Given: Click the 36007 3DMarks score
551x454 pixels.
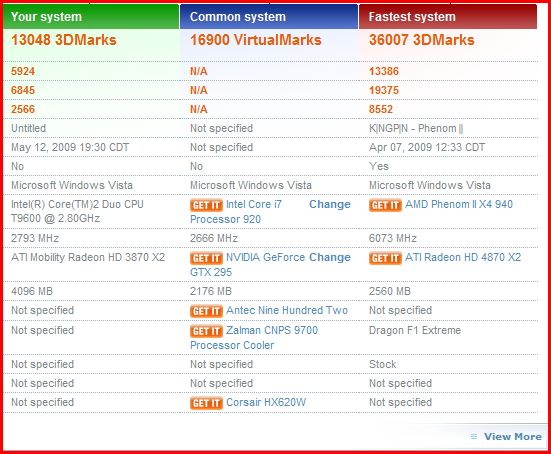Looking at the screenshot, I should click(421, 40).
